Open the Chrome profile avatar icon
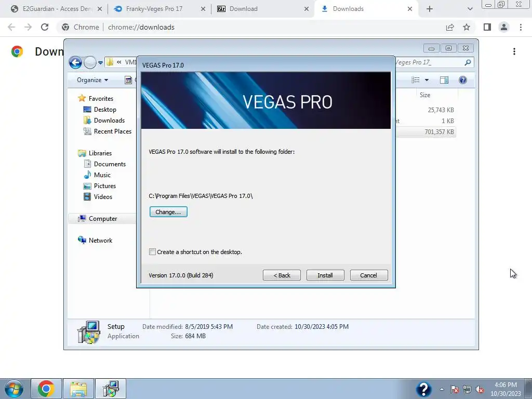The image size is (532, 399). pyautogui.click(x=504, y=27)
